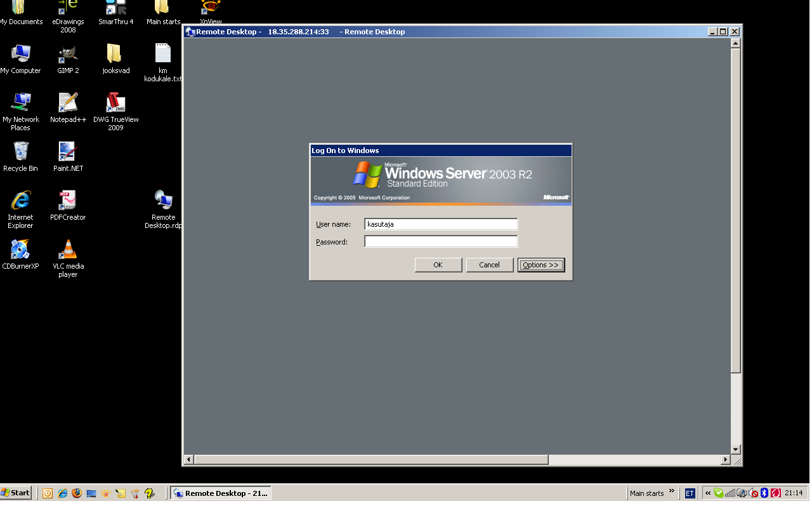Click the vertical scrollbar down arrow
812x508 pixels.
736,450
